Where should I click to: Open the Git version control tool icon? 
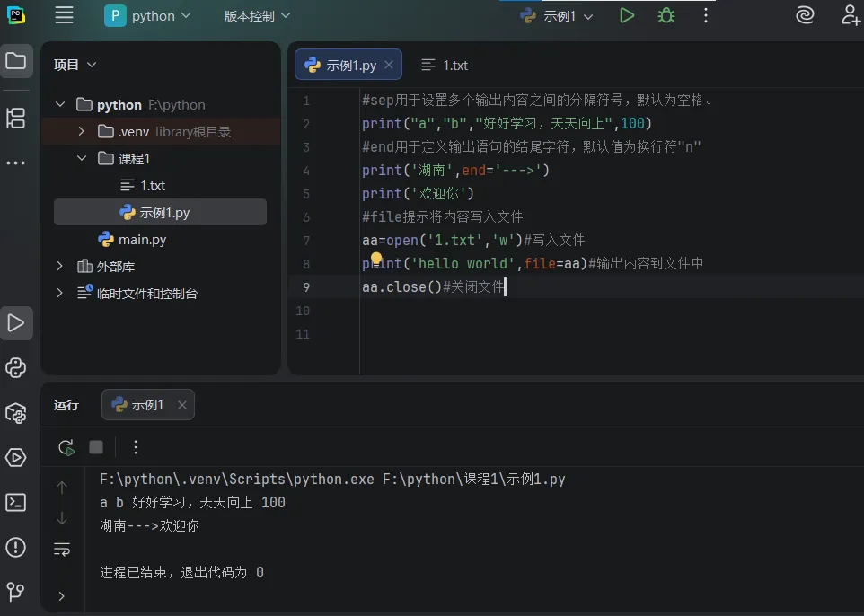(16, 593)
